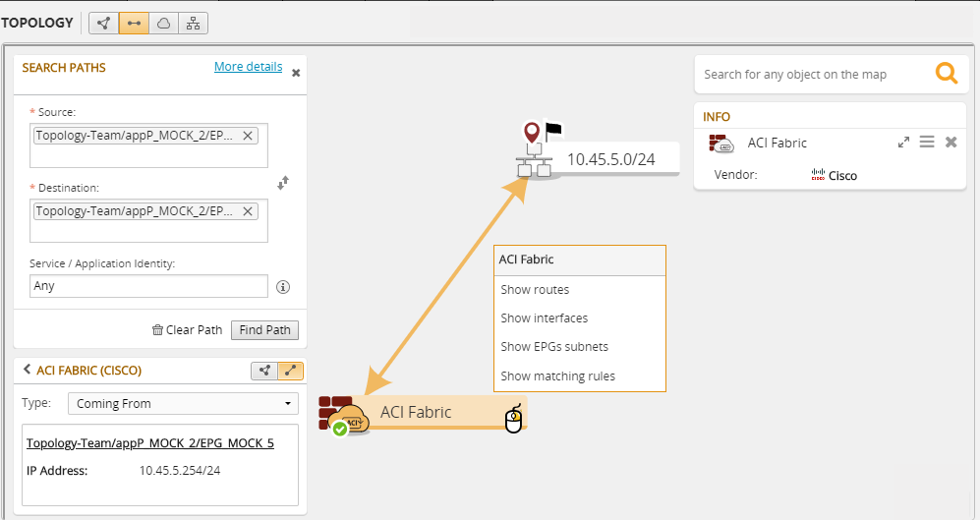Click the orange search magnifier icon

click(946, 74)
